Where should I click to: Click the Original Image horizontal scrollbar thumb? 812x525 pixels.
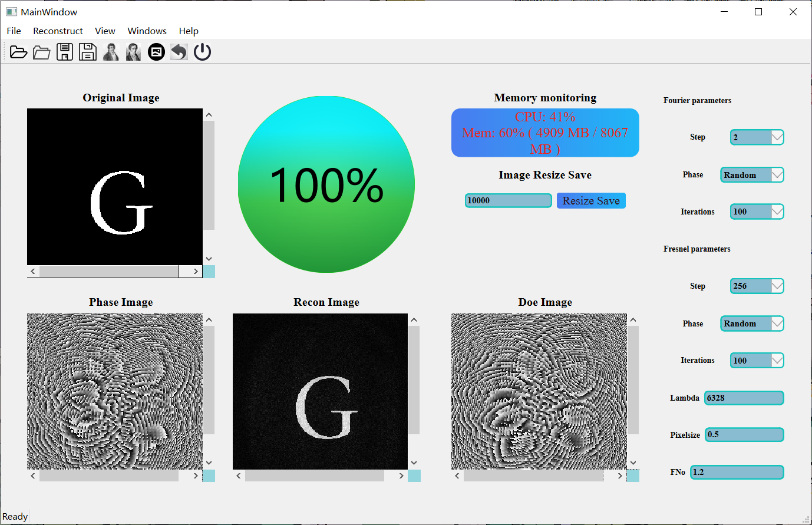click(x=109, y=271)
